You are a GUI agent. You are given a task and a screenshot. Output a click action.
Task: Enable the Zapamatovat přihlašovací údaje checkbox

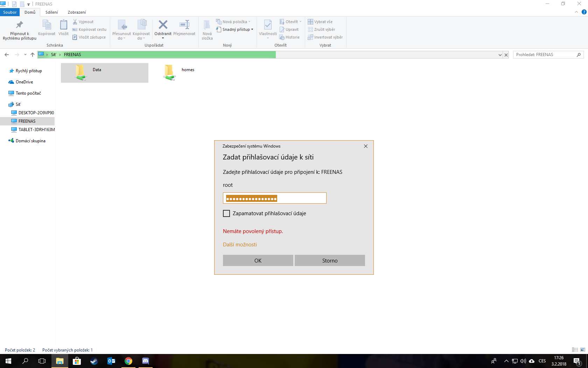(226, 213)
